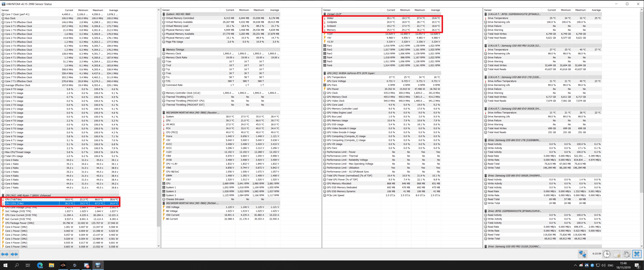Open the tray cloud upload icon

pyautogui.click(x=586, y=265)
